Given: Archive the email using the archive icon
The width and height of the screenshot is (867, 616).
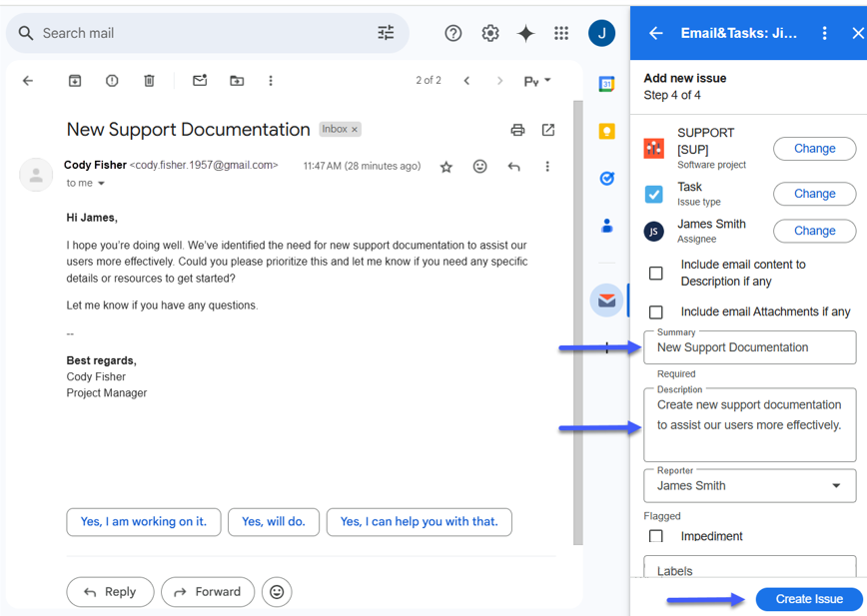Looking at the screenshot, I should (75, 81).
